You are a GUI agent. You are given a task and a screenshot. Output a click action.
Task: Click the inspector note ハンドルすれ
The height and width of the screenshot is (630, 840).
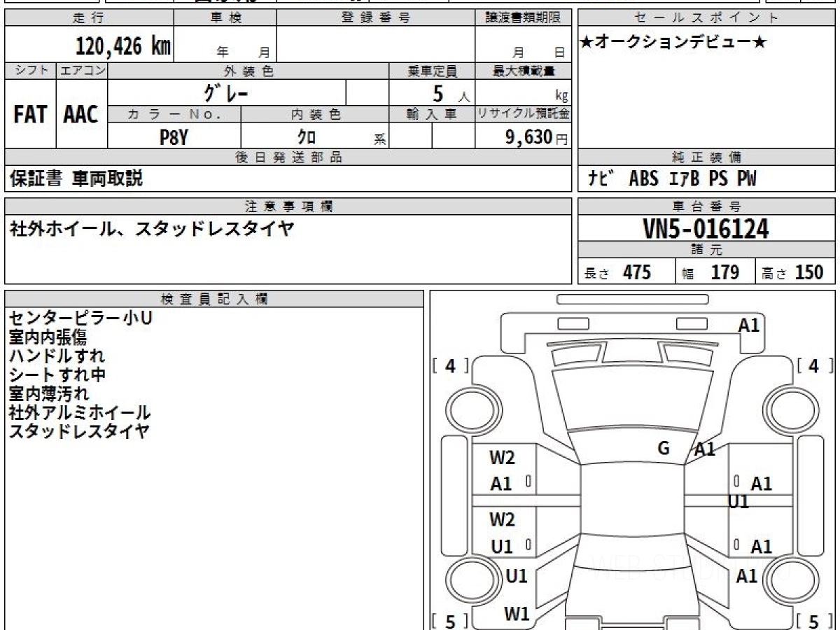pyautogui.click(x=57, y=356)
